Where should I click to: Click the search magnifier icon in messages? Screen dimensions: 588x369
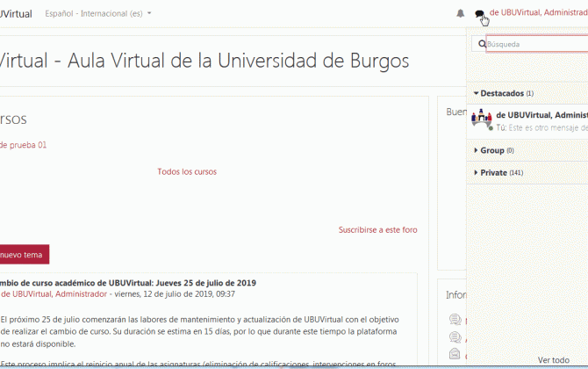tap(482, 44)
